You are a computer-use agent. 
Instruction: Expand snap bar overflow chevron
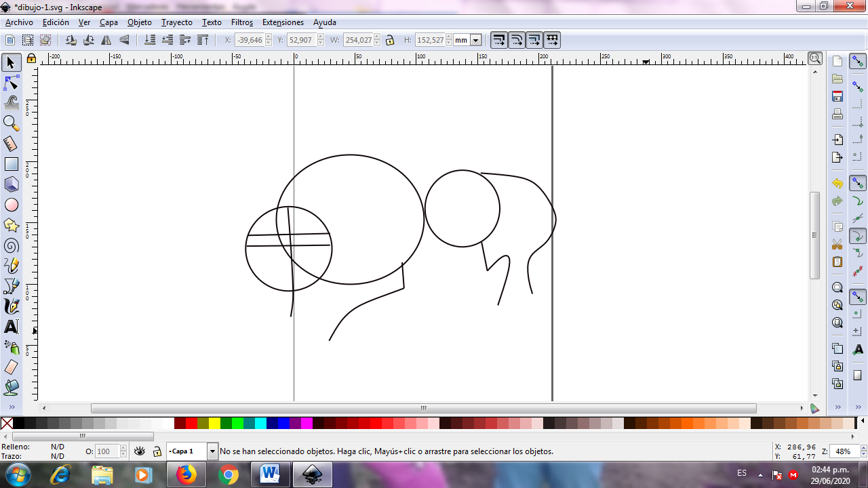coord(858,407)
